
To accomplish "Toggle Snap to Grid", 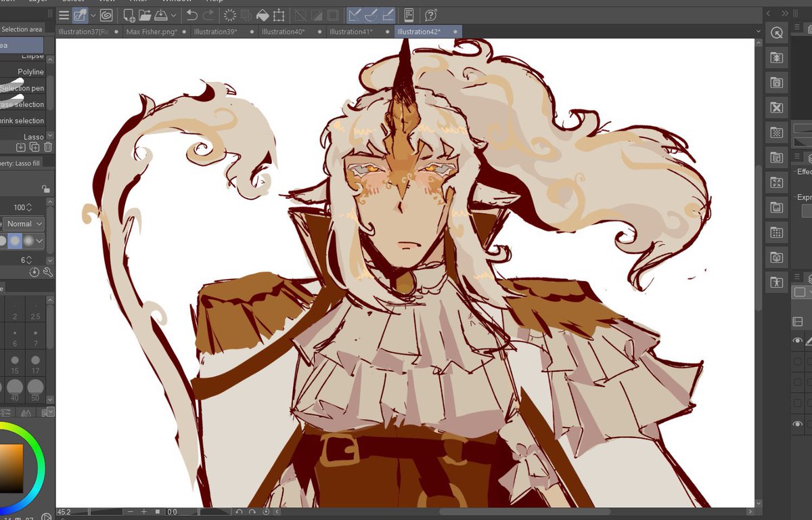I will [388, 15].
